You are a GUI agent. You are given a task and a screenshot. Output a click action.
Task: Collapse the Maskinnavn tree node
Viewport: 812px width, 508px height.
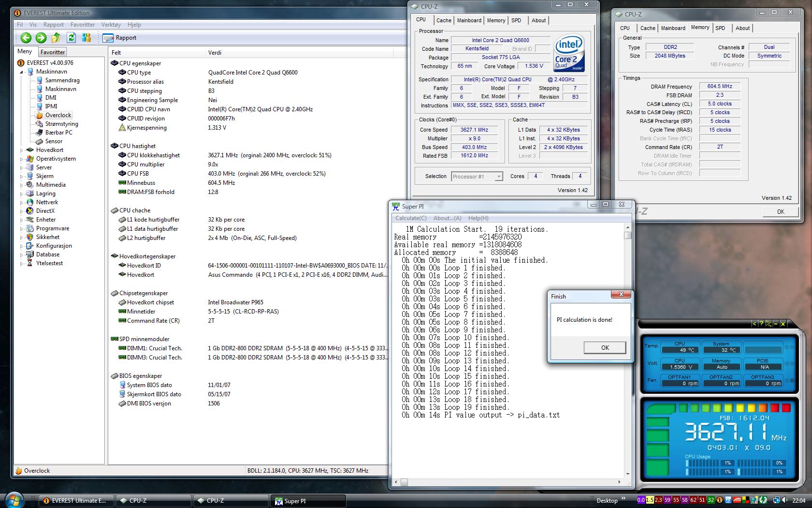coord(21,72)
